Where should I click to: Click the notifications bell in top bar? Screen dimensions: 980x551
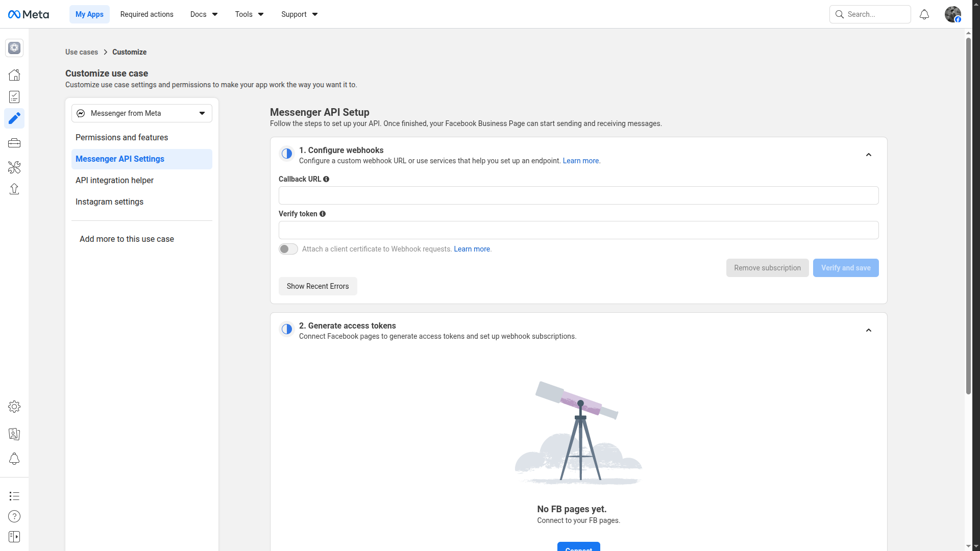(x=924, y=14)
